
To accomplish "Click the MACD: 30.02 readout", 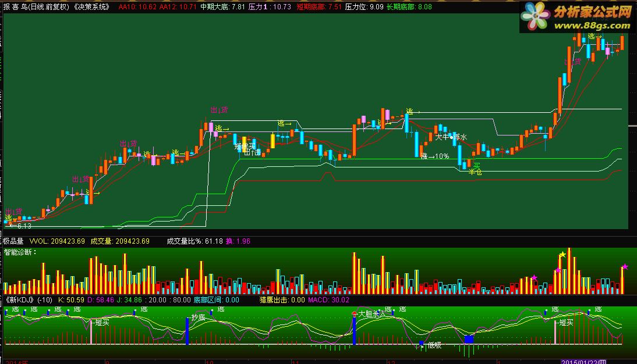I will tap(328, 300).
